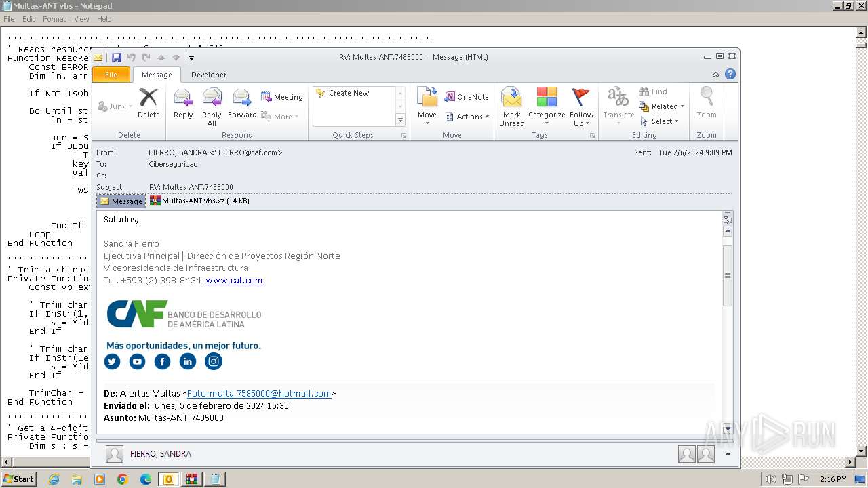Open CAF Facebook icon link
The image size is (868, 488).
pos(162,362)
